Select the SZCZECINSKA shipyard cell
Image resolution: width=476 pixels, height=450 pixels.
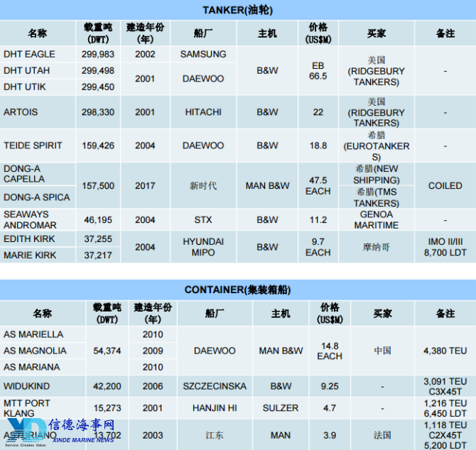215,386
